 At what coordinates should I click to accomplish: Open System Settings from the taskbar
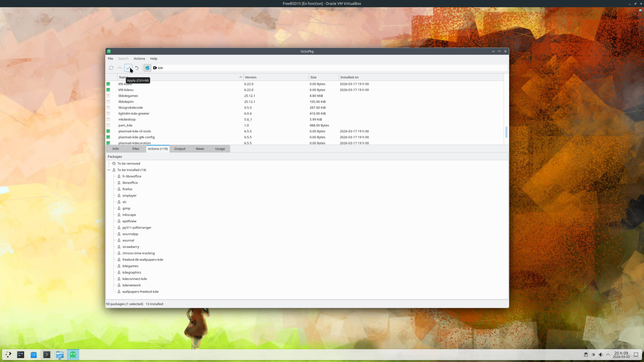[x=20, y=354]
